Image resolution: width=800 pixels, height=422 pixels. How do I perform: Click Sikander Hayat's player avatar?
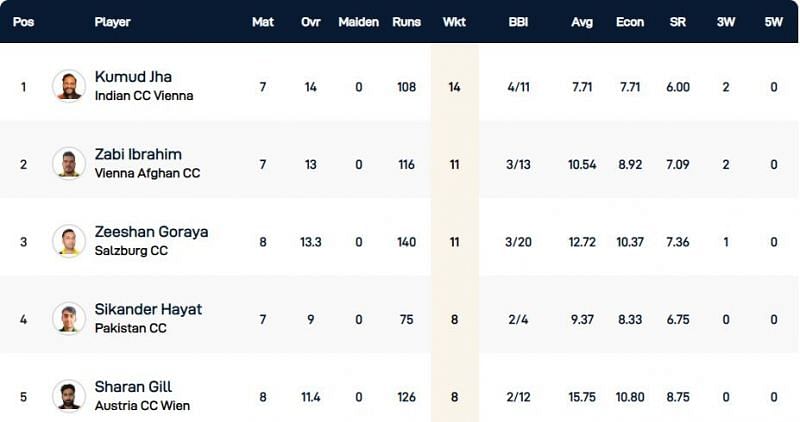pos(69,318)
